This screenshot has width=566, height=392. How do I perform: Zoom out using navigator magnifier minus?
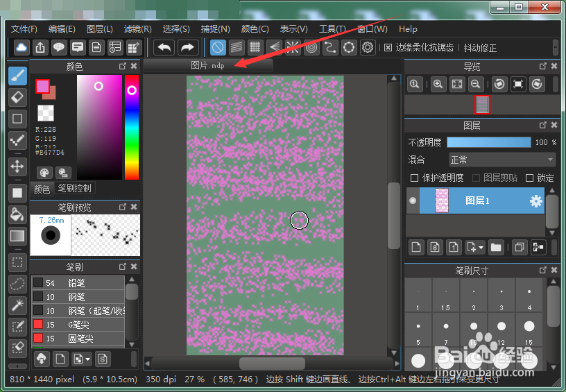(x=476, y=85)
